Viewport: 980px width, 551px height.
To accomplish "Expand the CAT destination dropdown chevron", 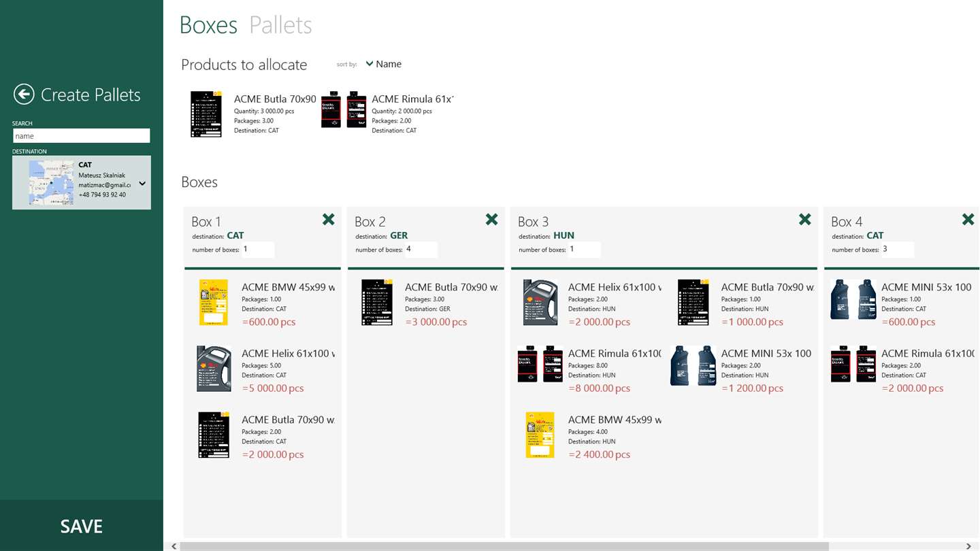I will point(142,183).
